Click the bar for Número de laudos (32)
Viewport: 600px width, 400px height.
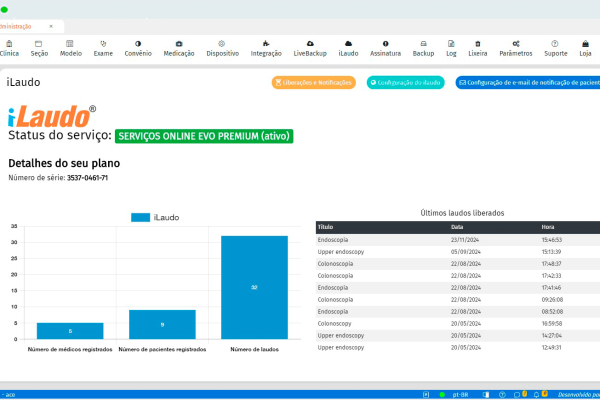click(x=254, y=287)
